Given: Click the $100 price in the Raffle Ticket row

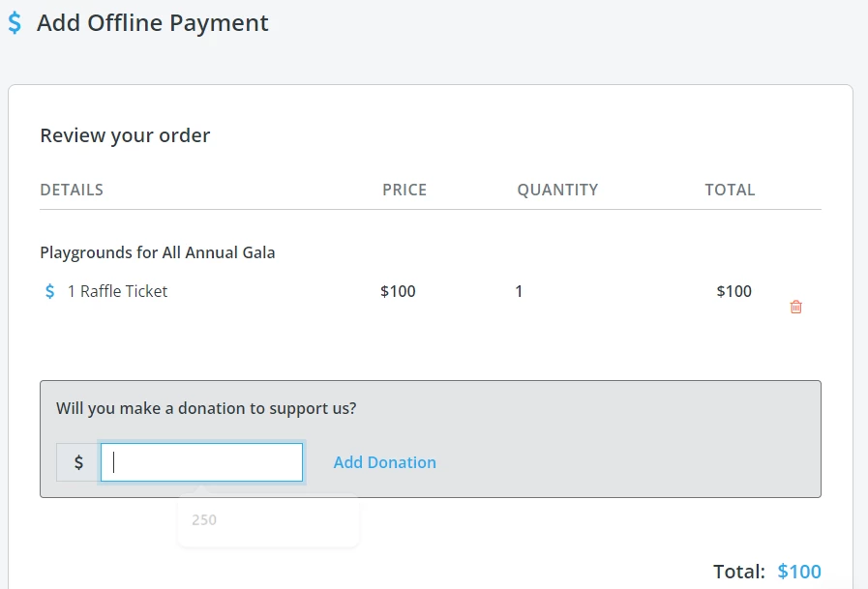Looking at the screenshot, I should click(x=398, y=291).
